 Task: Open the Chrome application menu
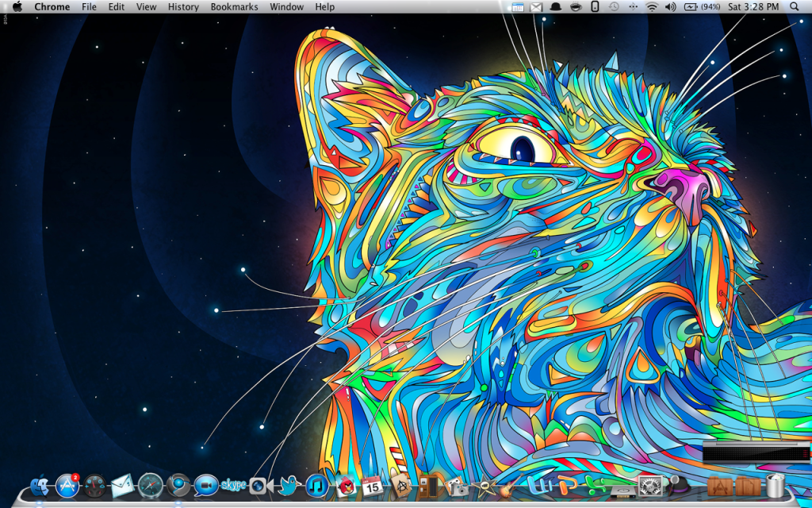tap(52, 6)
